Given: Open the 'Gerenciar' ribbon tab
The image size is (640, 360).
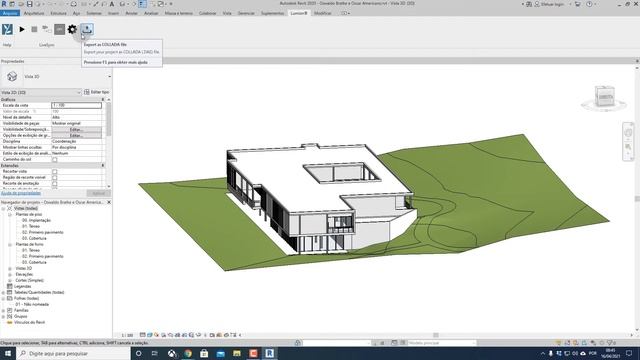Looking at the screenshot, I should click(246, 13).
